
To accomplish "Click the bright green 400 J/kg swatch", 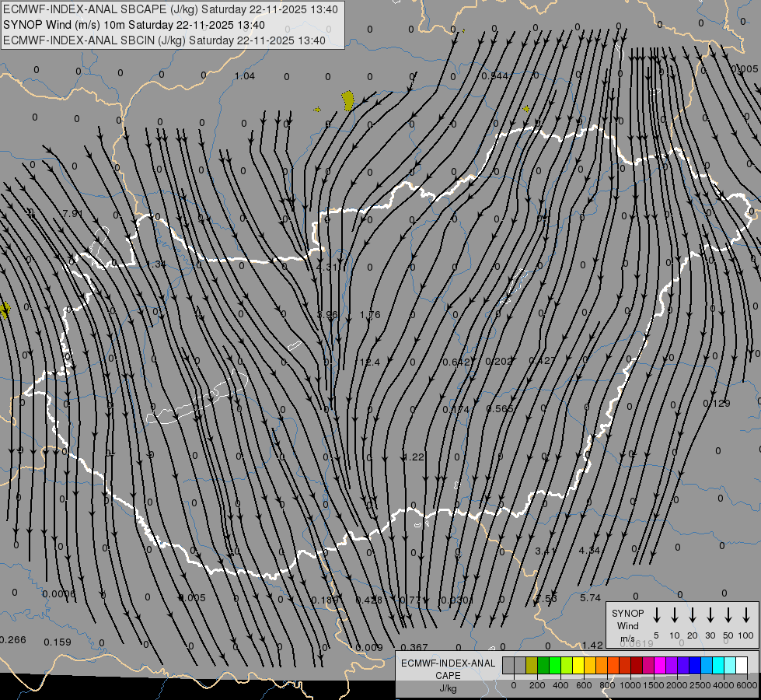I will [555, 665].
